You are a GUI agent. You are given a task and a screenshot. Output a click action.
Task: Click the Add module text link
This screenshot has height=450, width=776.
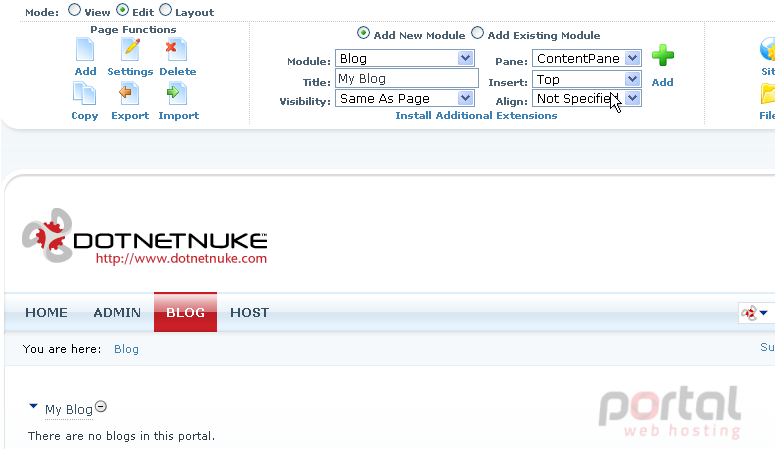662,82
